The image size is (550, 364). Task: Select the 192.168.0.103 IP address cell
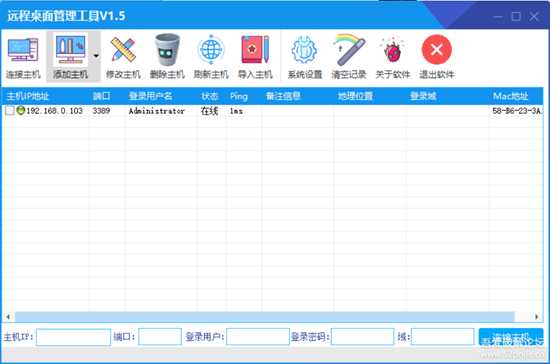click(x=54, y=111)
